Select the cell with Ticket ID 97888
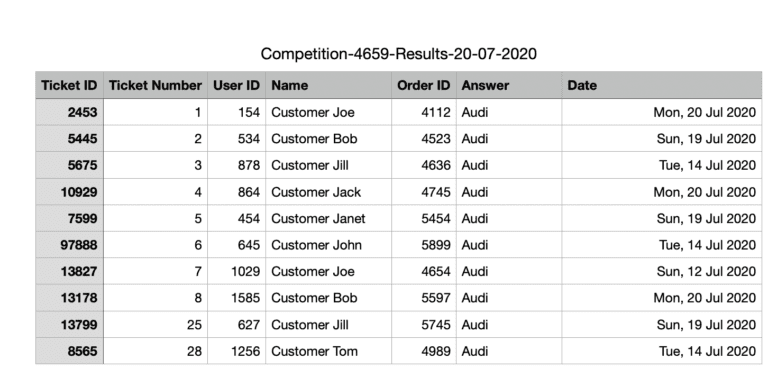This screenshot has width=768, height=369. tap(69, 245)
